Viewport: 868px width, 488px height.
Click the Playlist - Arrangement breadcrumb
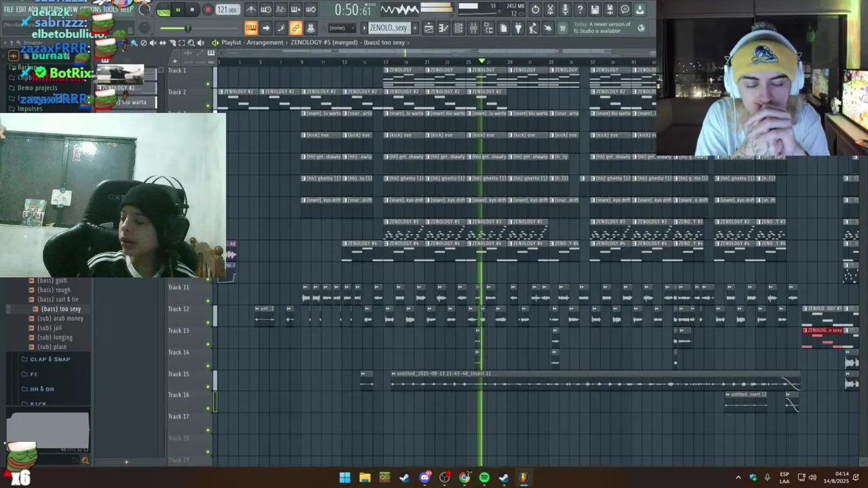click(252, 42)
